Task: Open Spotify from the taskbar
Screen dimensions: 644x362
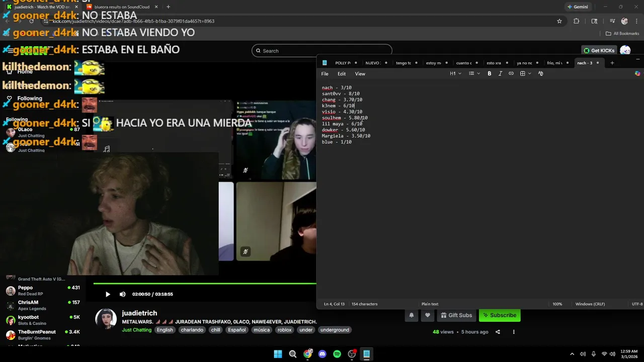Action: pyautogui.click(x=337, y=354)
